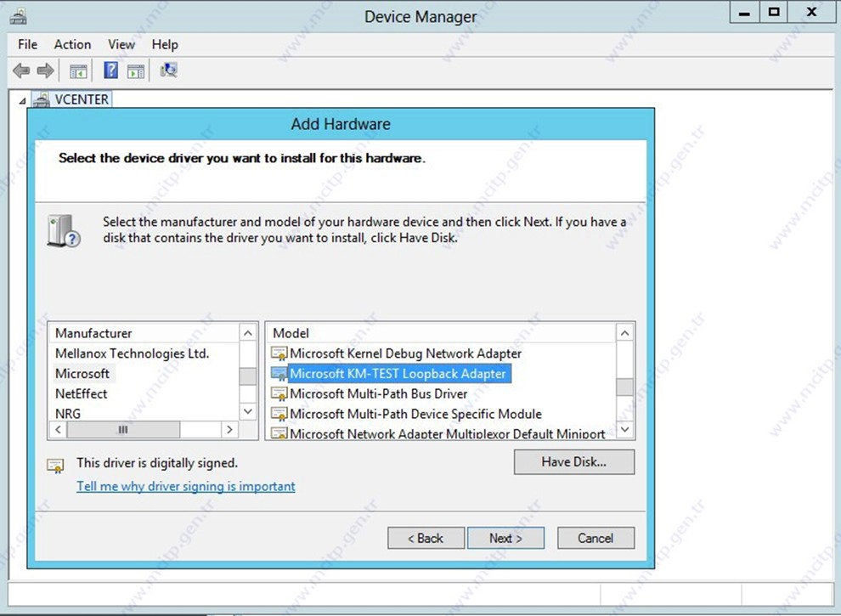Image resolution: width=841 pixels, height=616 pixels.
Task: Close the Device Manager window
Action: click(x=812, y=13)
